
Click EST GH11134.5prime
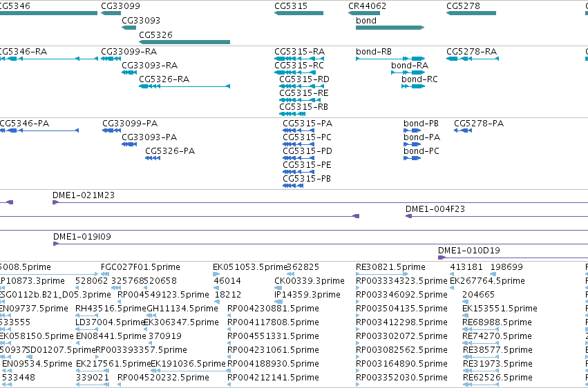182,309
